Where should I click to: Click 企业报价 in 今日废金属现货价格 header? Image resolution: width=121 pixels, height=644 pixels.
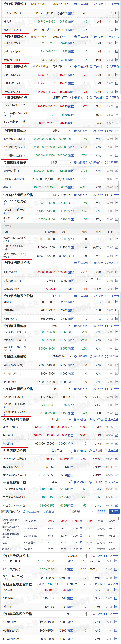tap(42, 584)
